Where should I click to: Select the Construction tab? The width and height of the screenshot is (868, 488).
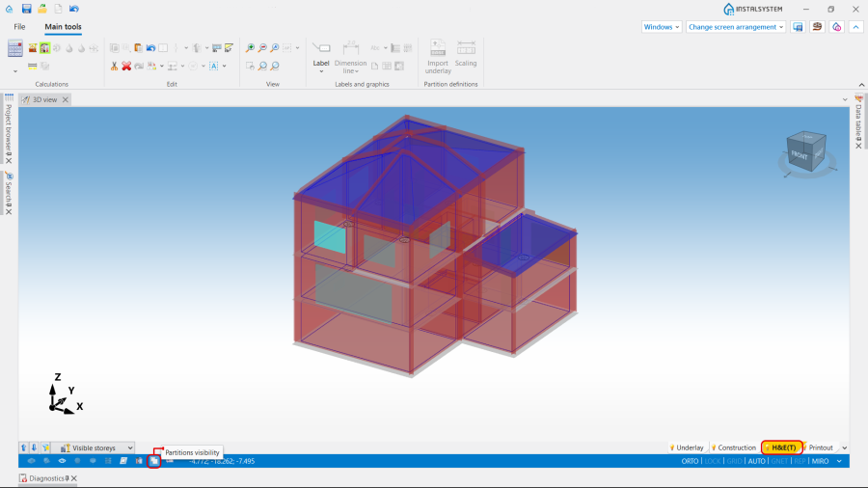(735, 447)
